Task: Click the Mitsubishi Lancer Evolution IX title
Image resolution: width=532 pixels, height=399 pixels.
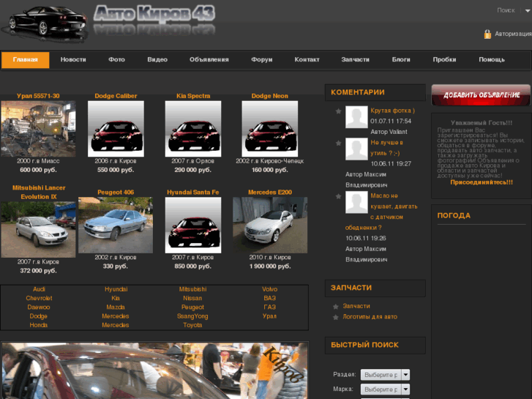Action: tap(39, 192)
